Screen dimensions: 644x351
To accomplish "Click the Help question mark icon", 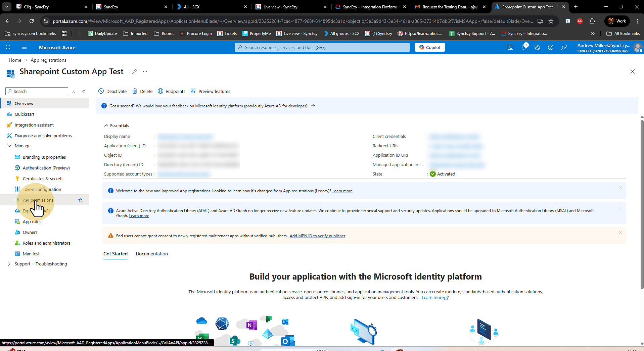I will [551, 47].
